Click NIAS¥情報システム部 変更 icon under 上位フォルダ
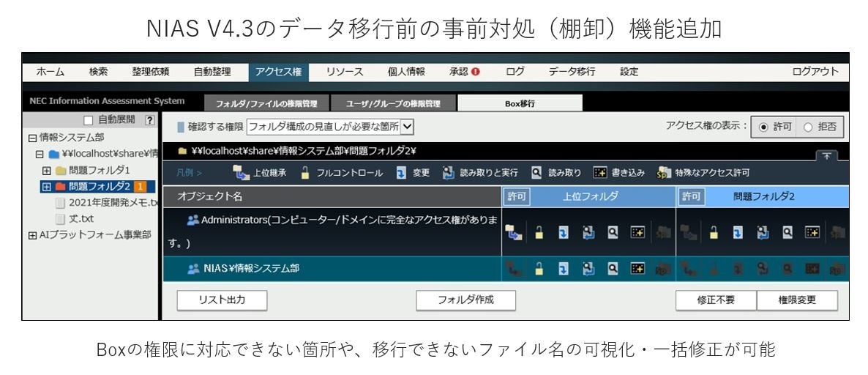The image size is (868, 375). pos(563,270)
